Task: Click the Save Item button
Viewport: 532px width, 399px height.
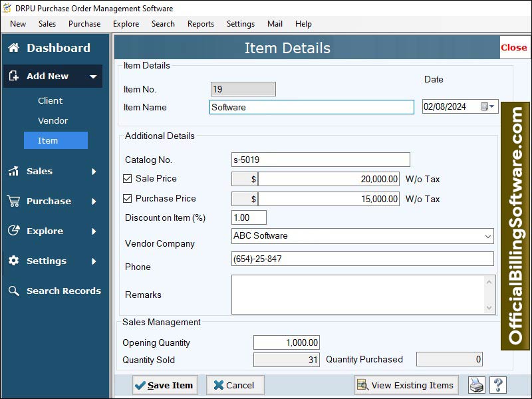Action: 164,384
